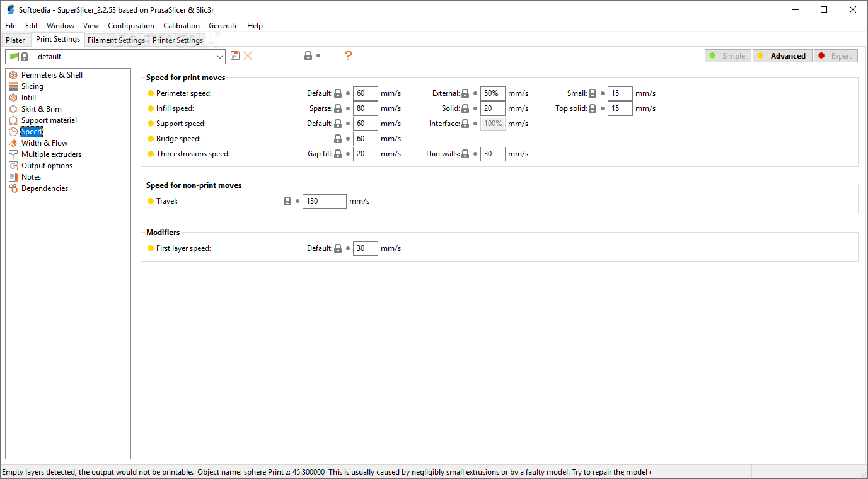Click the Width & Flow icon
868x479 pixels.
click(13, 143)
